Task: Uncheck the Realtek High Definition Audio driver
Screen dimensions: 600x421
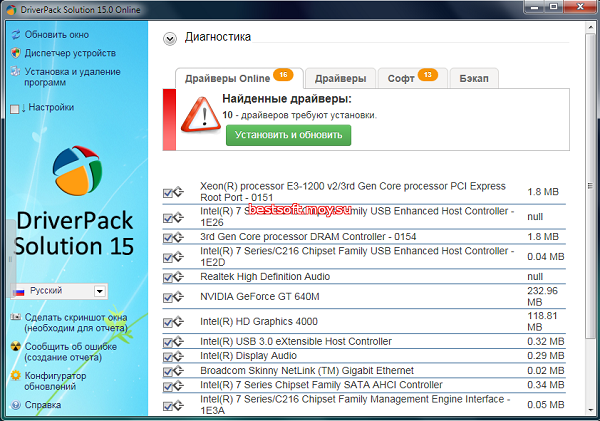Action: (168, 275)
